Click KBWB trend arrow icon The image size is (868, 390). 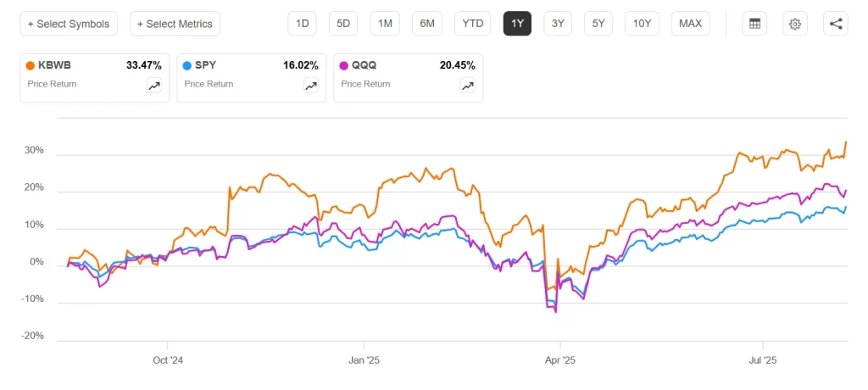(x=154, y=85)
